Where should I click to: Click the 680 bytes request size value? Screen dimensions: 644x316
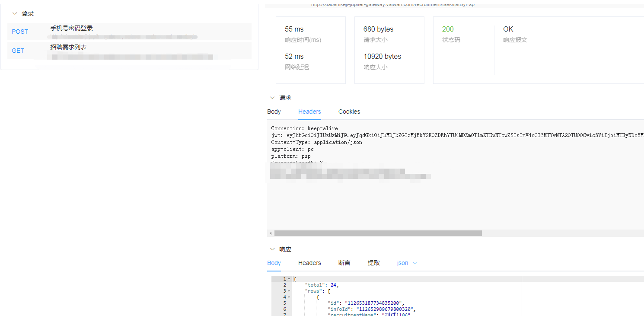(379, 29)
